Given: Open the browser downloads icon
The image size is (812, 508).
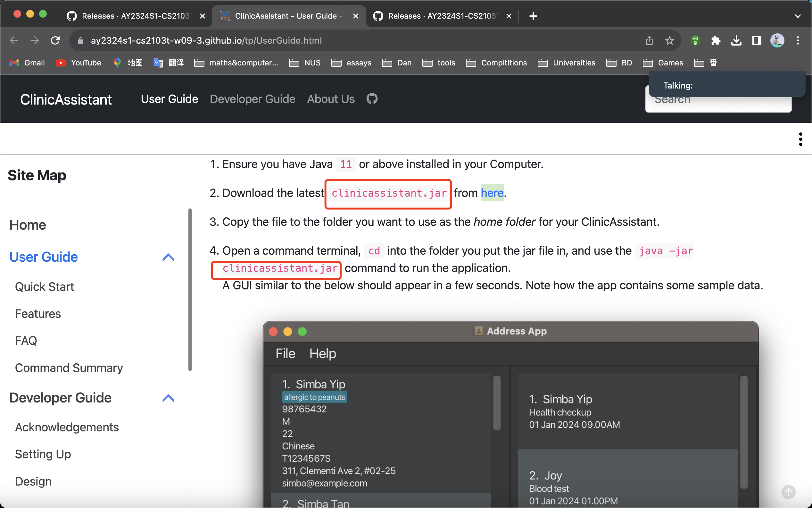Looking at the screenshot, I should pyautogui.click(x=736, y=41).
